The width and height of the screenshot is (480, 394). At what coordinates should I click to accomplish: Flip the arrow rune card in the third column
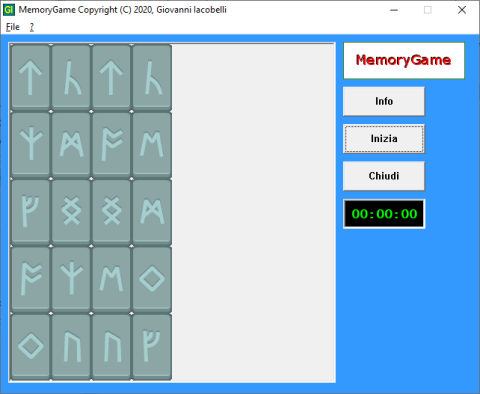coord(111,77)
